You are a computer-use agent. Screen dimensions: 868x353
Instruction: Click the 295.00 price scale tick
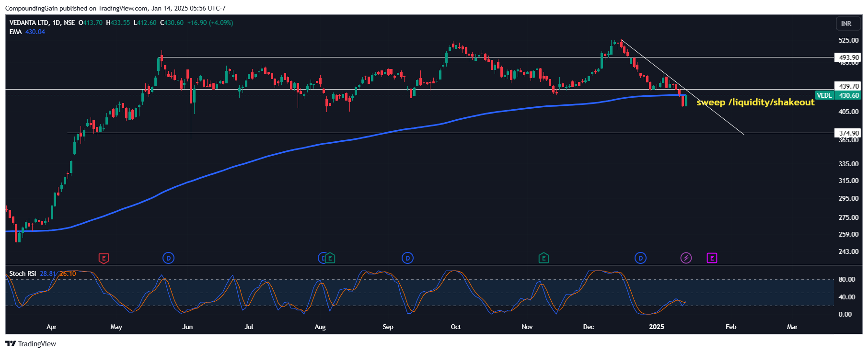(x=848, y=198)
